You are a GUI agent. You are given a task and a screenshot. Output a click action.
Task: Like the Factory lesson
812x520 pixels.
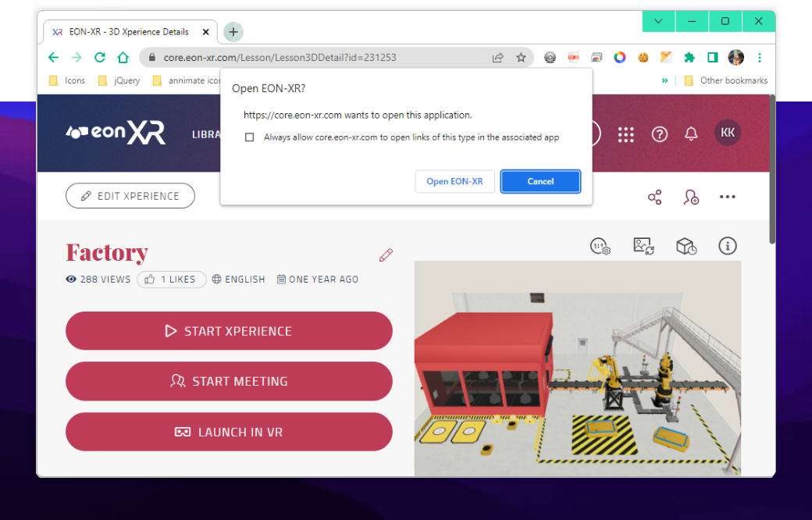coord(172,280)
